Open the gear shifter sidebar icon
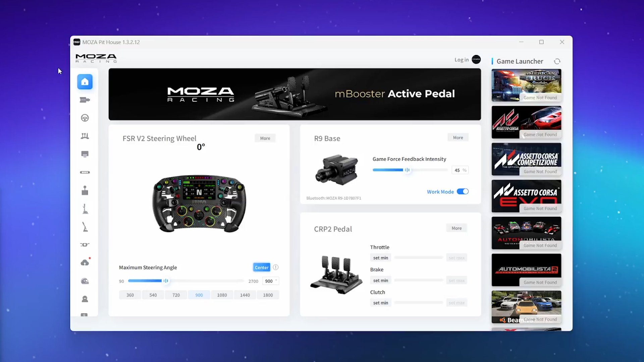This screenshot has width=644, height=362. 85,190
